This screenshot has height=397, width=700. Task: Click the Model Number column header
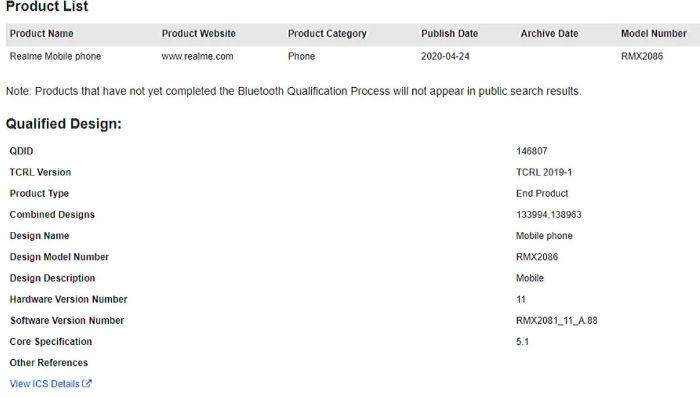click(654, 33)
